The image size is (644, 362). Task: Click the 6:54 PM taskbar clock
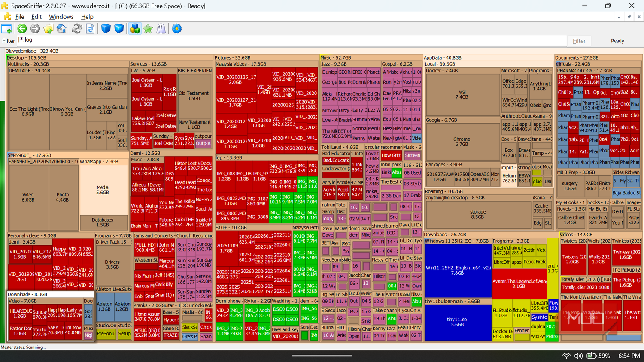pyautogui.click(x=629, y=356)
